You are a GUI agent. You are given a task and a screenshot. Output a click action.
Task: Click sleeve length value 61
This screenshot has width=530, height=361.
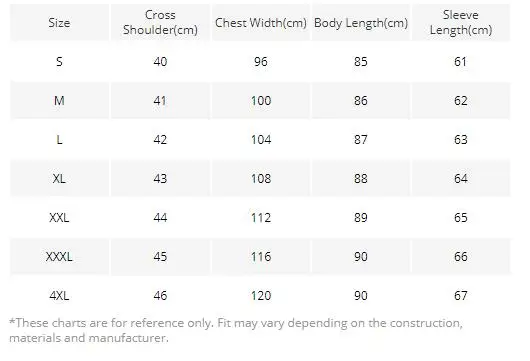pyautogui.click(x=461, y=62)
